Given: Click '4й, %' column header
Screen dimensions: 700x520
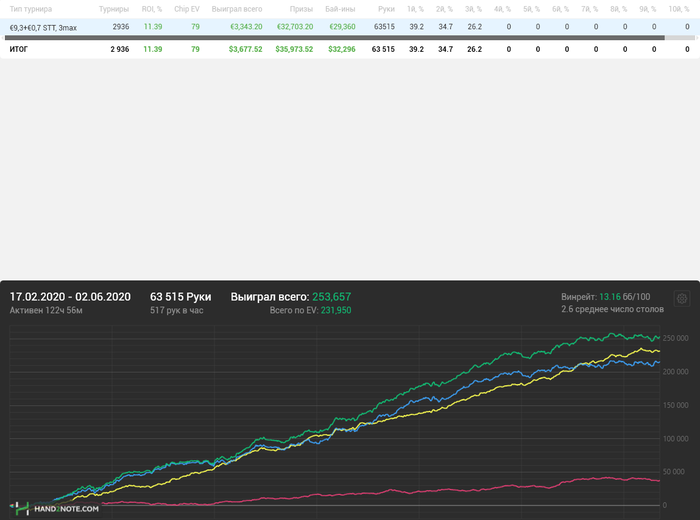Looking at the screenshot, I should click(x=502, y=9).
